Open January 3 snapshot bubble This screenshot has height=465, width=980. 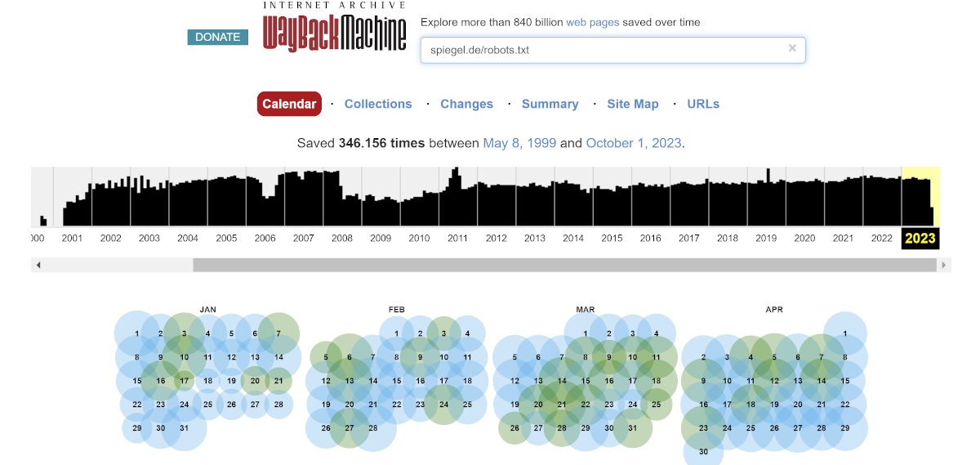click(185, 333)
